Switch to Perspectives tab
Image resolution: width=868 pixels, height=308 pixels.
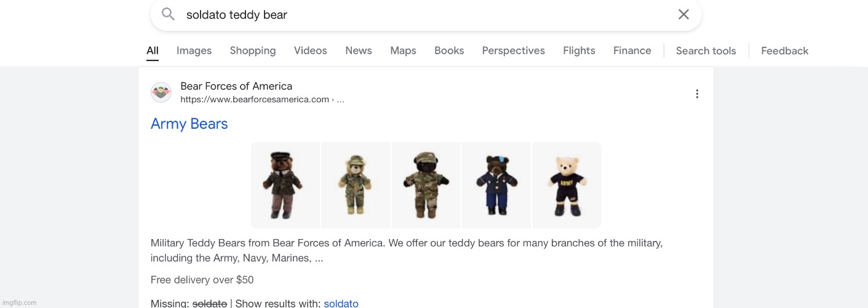[514, 51]
